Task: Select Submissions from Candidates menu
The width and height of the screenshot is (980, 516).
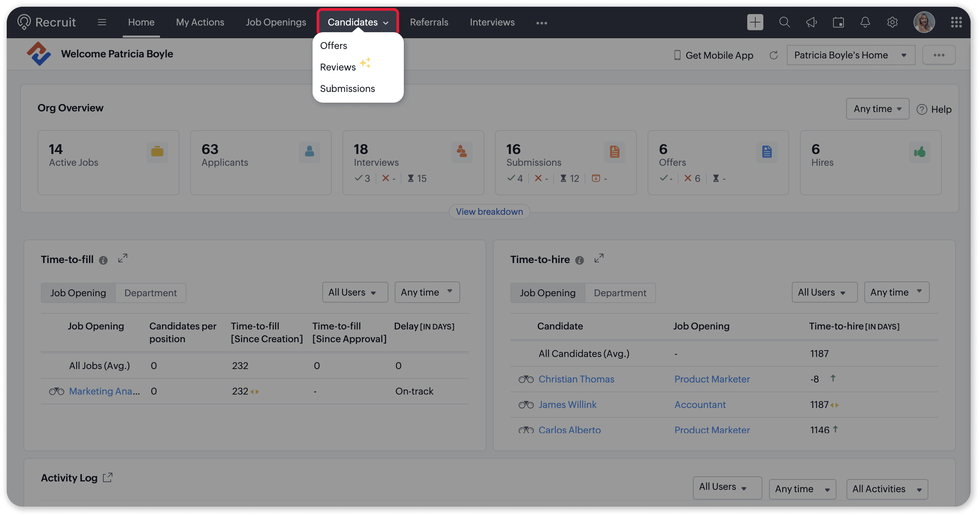Action: (x=347, y=88)
